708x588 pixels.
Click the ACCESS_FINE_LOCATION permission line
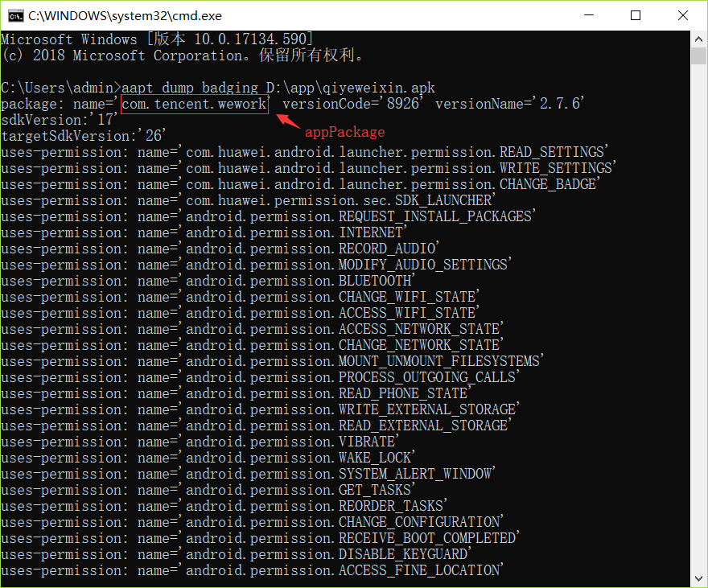coord(252,570)
